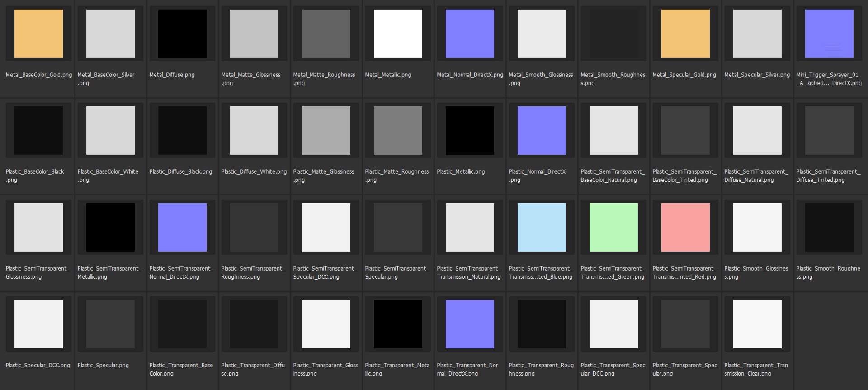This screenshot has height=390, width=868.
Task: Select the Plastic_SemiTransparent_Glossiness.png thumbnail
Action: click(x=38, y=227)
